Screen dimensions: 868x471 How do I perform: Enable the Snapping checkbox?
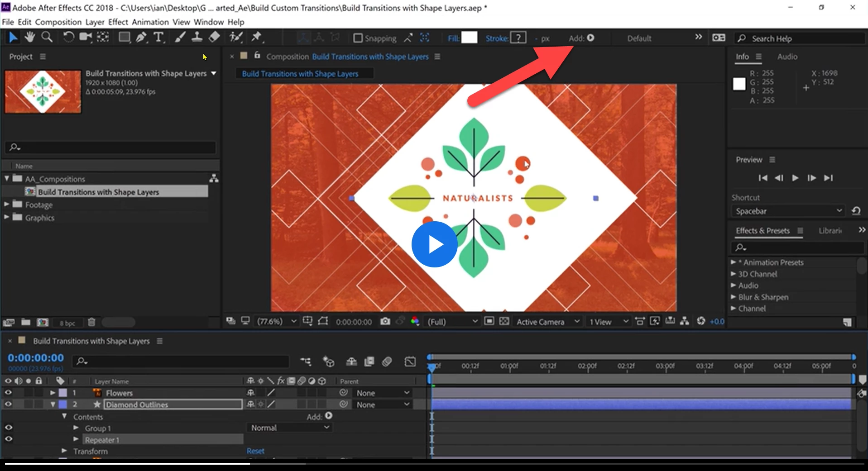coord(358,38)
